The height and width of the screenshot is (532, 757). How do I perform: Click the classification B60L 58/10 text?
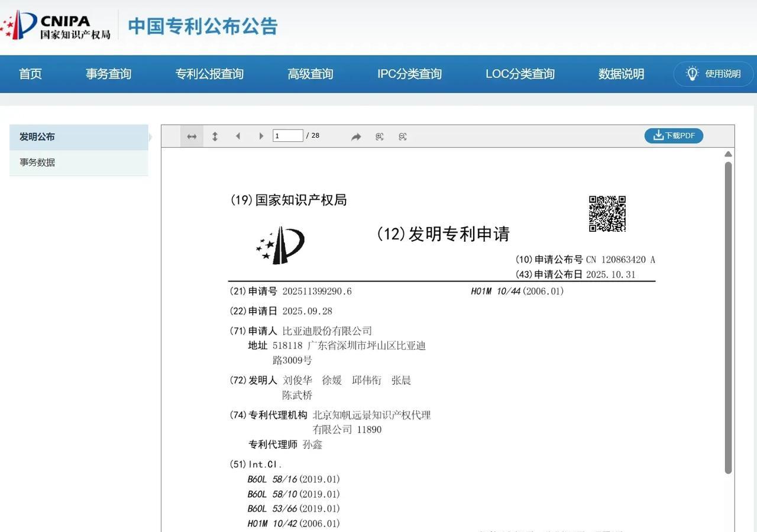coord(294,494)
